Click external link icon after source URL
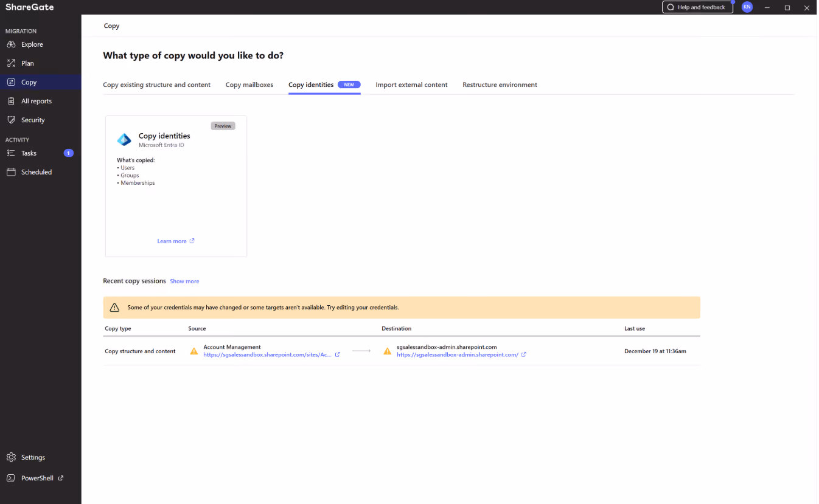This screenshot has width=819, height=504. point(338,354)
